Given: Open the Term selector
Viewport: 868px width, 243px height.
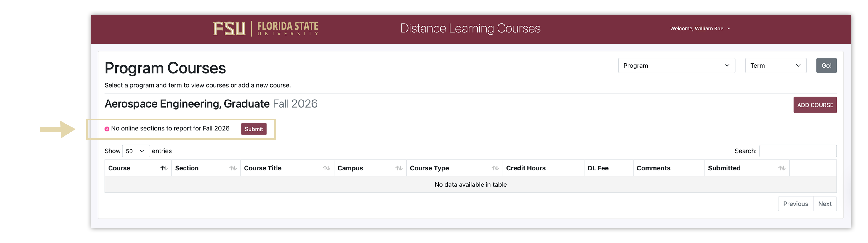Looking at the screenshot, I should [775, 65].
